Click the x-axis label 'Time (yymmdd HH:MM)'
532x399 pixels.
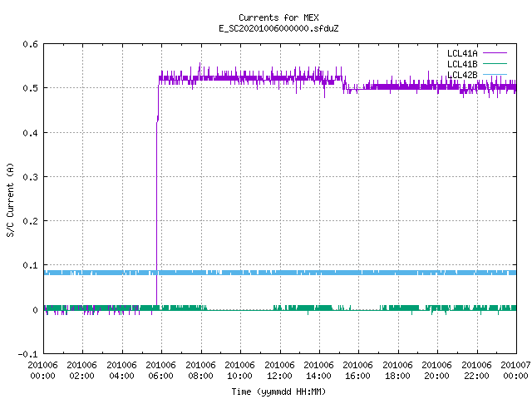pos(278,392)
